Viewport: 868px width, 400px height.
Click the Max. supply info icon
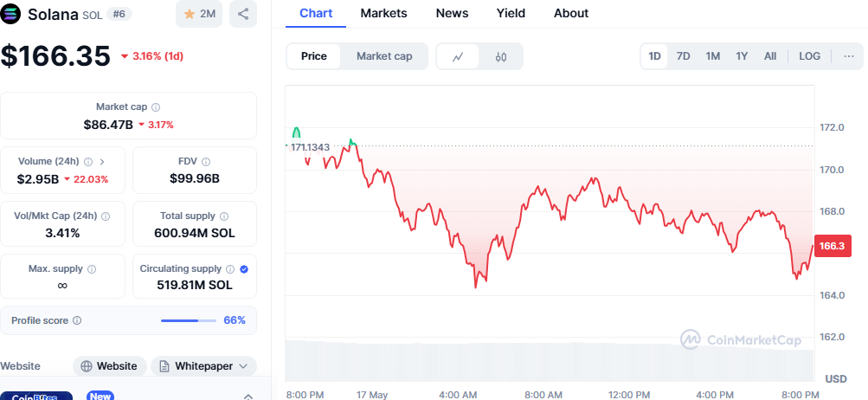(92, 269)
